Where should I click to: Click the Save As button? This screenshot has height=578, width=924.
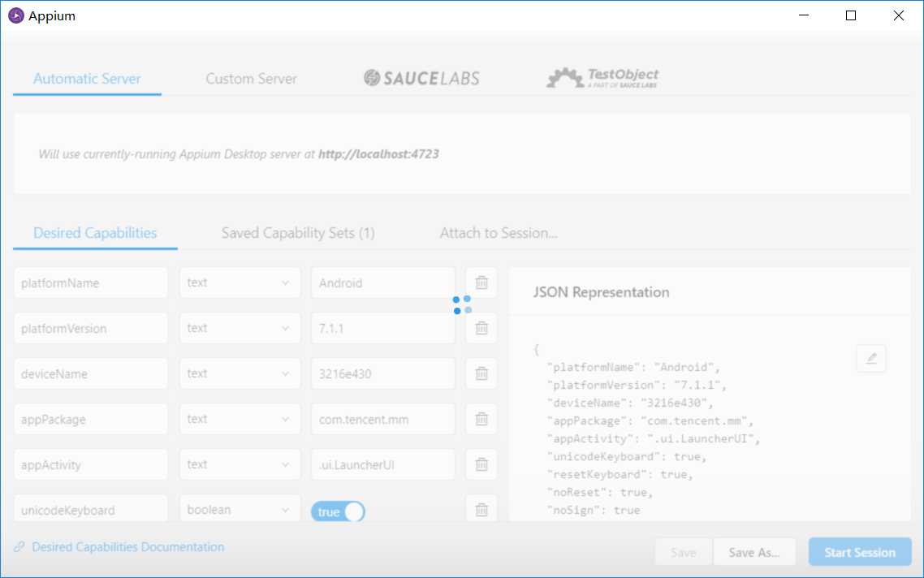point(753,552)
